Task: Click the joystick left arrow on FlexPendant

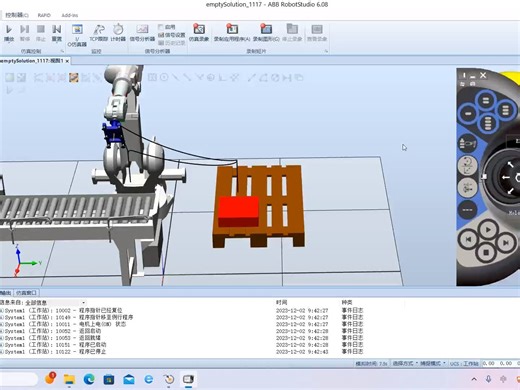Action: [x=506, y=177]
